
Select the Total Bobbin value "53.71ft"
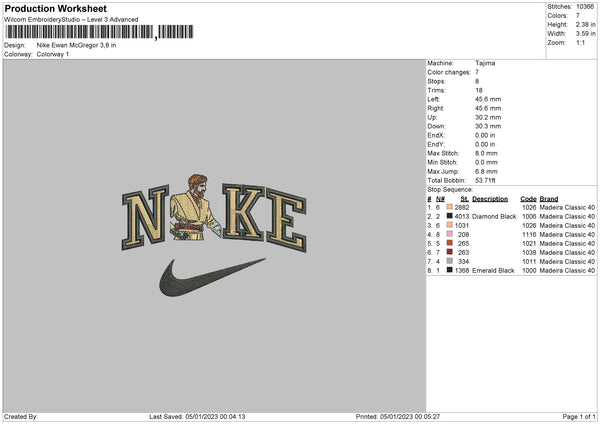point(486,180)
